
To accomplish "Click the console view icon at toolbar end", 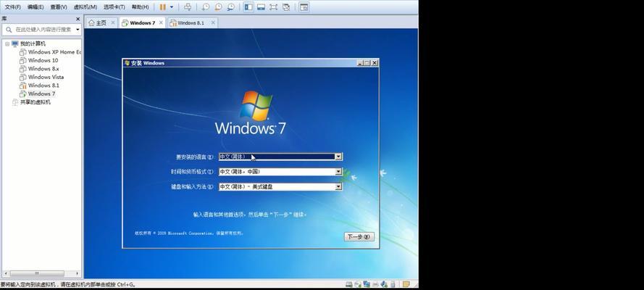I will tap(304, 7).
